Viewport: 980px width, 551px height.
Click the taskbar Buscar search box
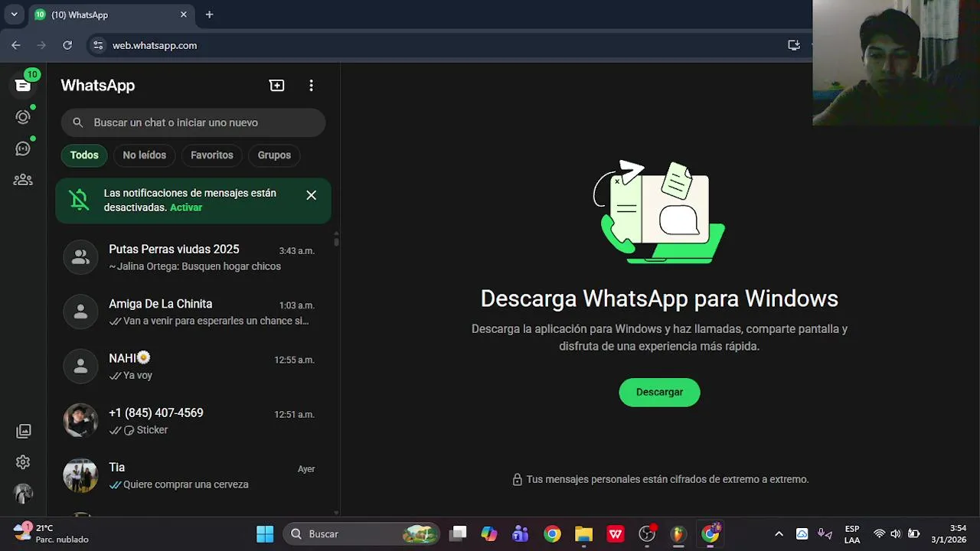pyautogui.click(x=361, y=534)
